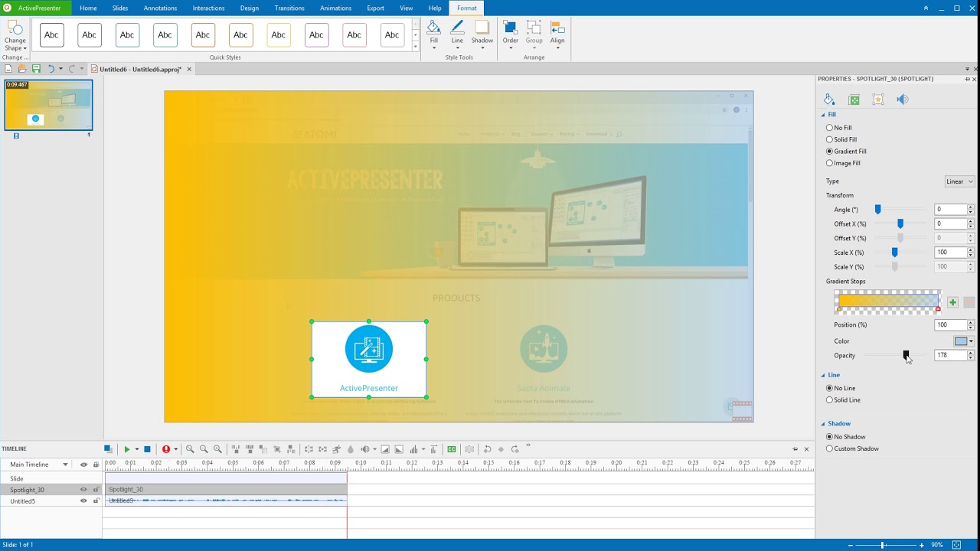Switch to Size & Properties tab icon
This screenshot has width=980, height=551.
pos(854,99)
